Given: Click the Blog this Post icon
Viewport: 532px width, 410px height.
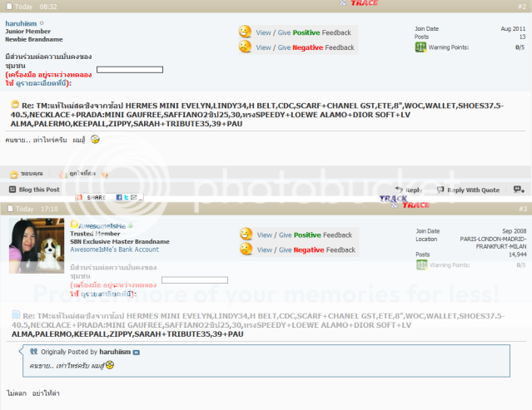Looking at the screenshot, I should [14, 190].
